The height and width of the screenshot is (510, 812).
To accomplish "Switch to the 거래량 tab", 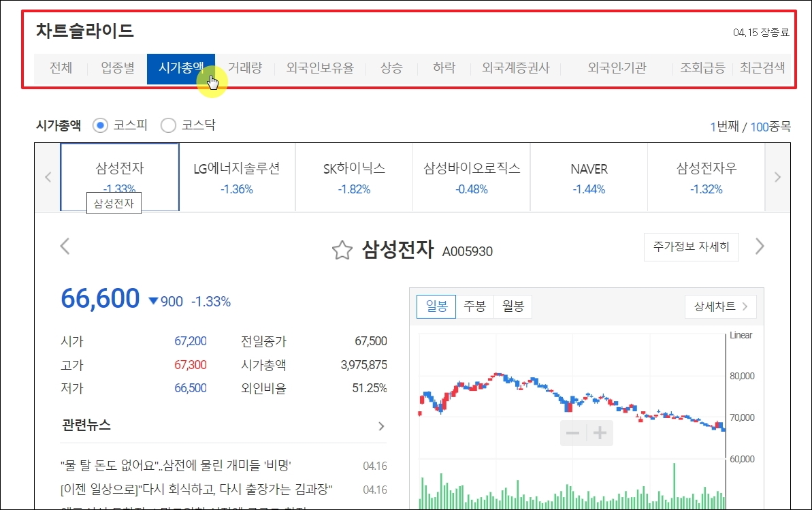I will pyautogui.click(x=245, y=68).
